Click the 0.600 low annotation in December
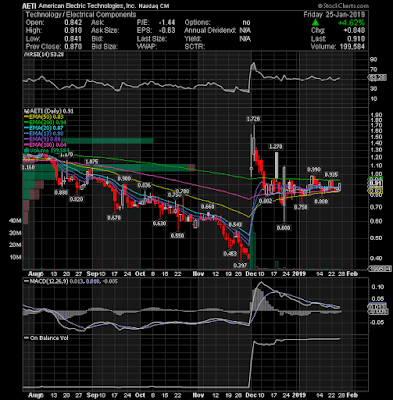The width and height of the screenshot is (393, 400). point(283,228)
